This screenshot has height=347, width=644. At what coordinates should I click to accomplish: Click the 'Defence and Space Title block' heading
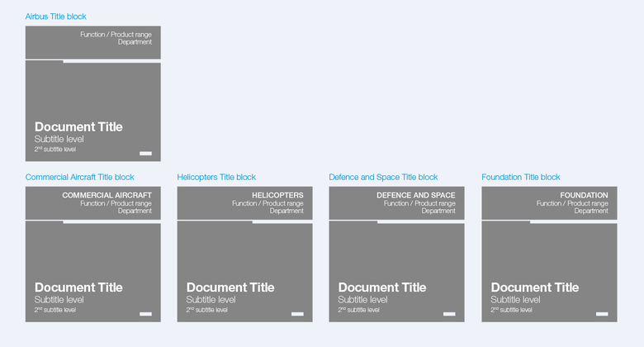click(x=383, y=177)
